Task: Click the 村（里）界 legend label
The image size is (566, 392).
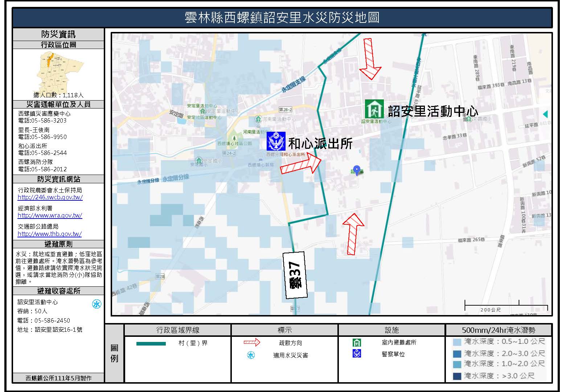Action: click(193, 343)
